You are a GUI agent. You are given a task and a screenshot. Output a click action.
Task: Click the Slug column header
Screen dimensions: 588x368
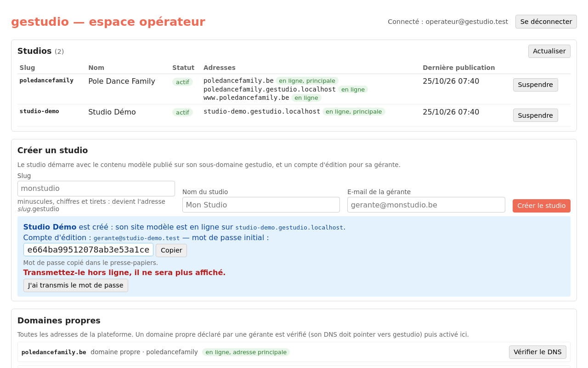[27, 68]
